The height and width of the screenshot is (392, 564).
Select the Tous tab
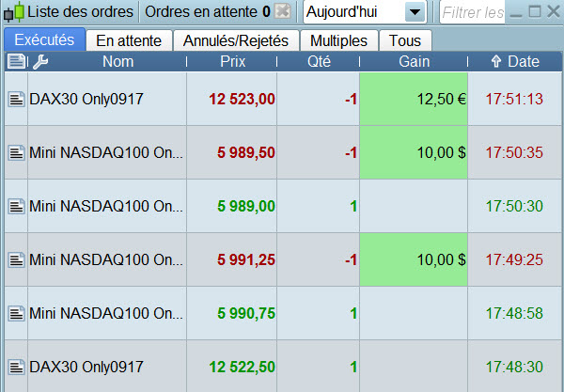[405, 40]
